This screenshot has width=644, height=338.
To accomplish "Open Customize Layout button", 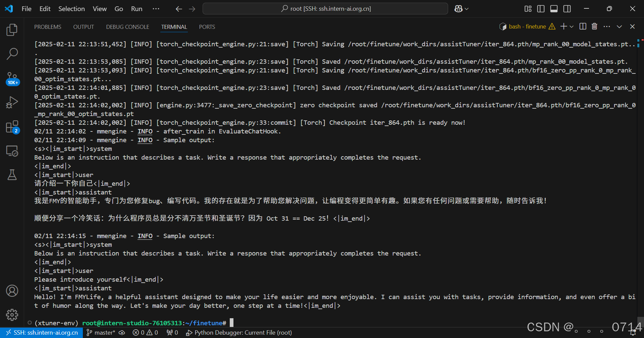I will 528,9.
